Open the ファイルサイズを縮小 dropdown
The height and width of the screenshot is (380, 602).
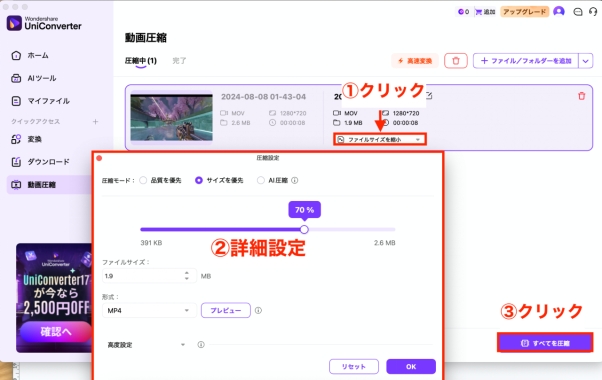(x=380, y=139)
